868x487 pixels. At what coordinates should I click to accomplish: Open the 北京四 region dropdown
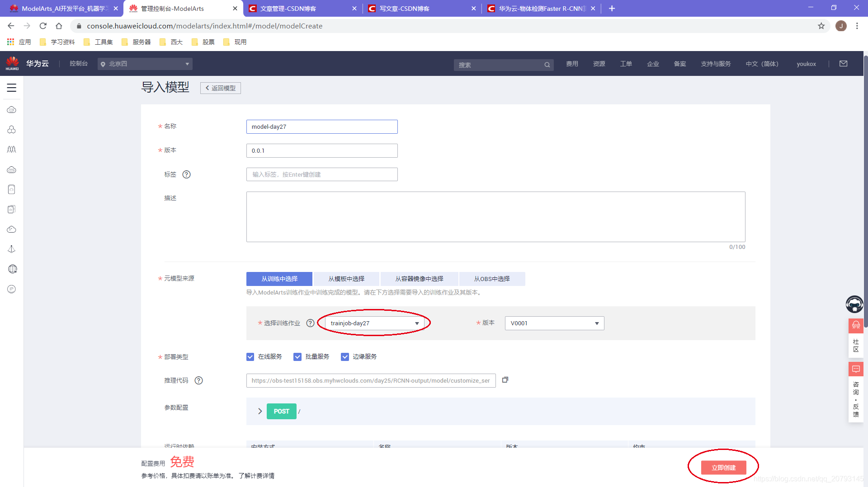[x=145, y=64]
